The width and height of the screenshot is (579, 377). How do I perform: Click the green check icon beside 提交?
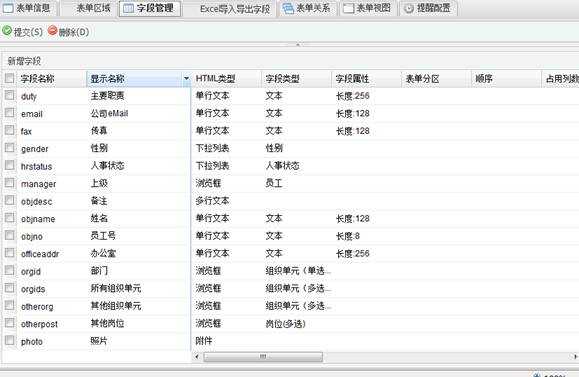point(7,31)
